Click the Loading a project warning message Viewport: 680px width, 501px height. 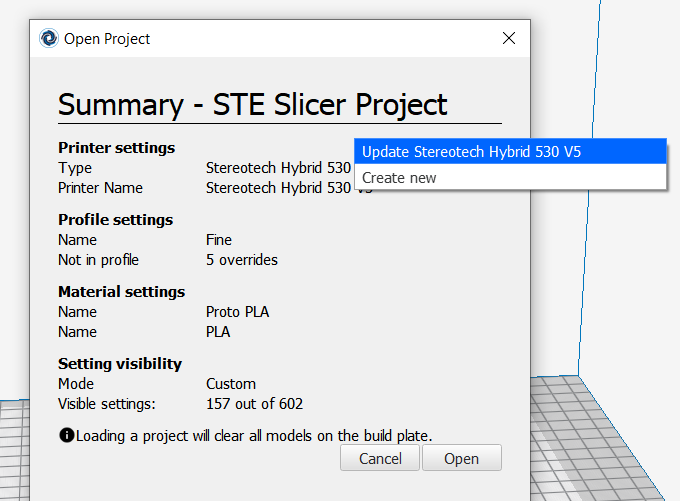pos(254,436)
